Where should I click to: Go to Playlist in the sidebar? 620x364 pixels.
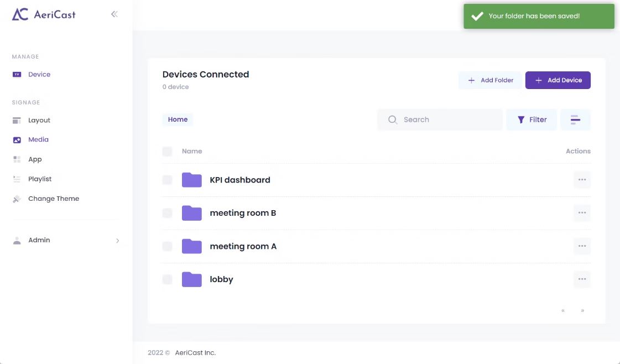(40, 179)
